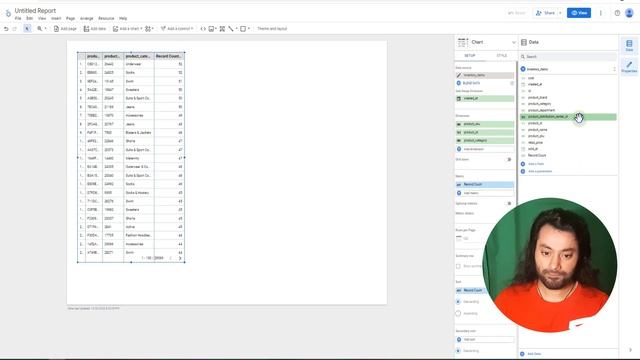Select the secondary sort Descending radio button
This screenshot has width=640, height=360.
[x=458, y=351]
